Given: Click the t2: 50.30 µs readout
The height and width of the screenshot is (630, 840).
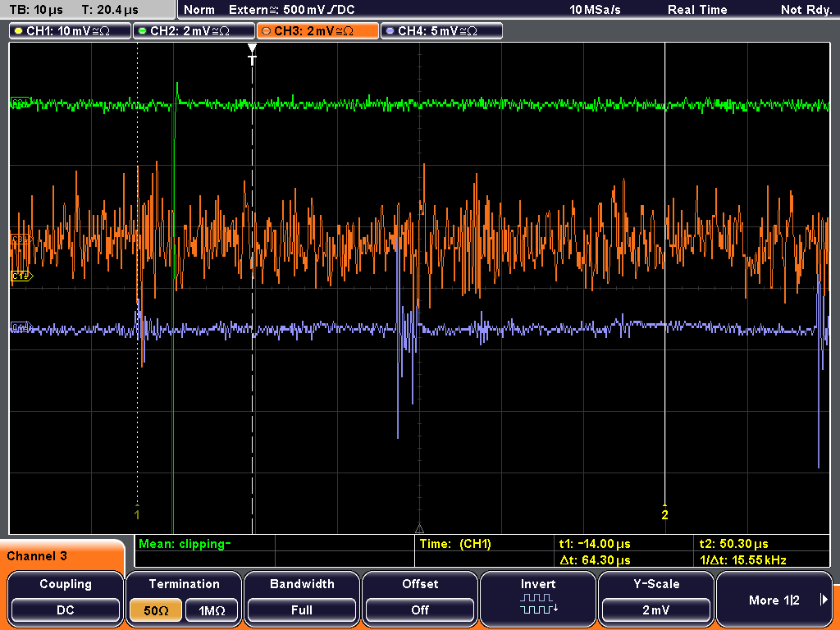Looking at the screenshot, I should point(734,544).
